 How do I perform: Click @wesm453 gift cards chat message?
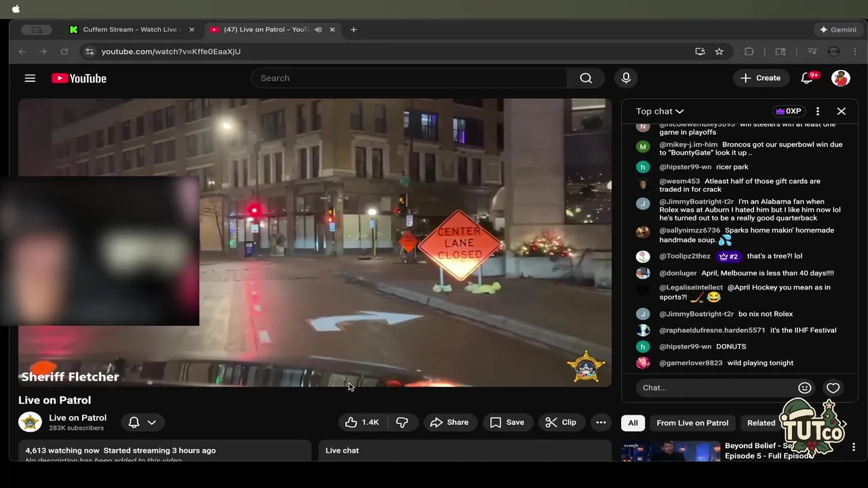740,185
